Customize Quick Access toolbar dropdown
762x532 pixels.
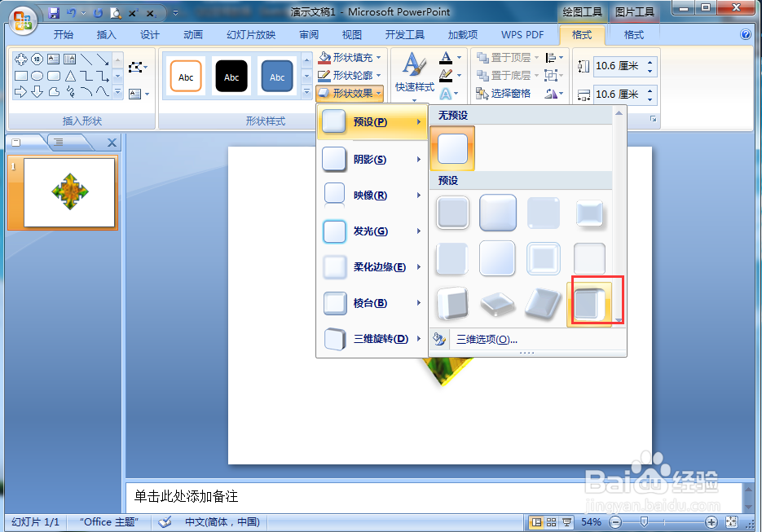pos(175,13)
